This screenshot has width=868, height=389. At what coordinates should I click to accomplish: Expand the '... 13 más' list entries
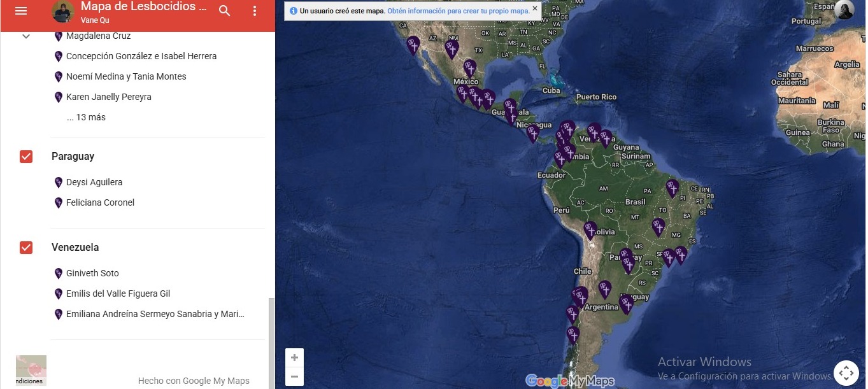86,117
